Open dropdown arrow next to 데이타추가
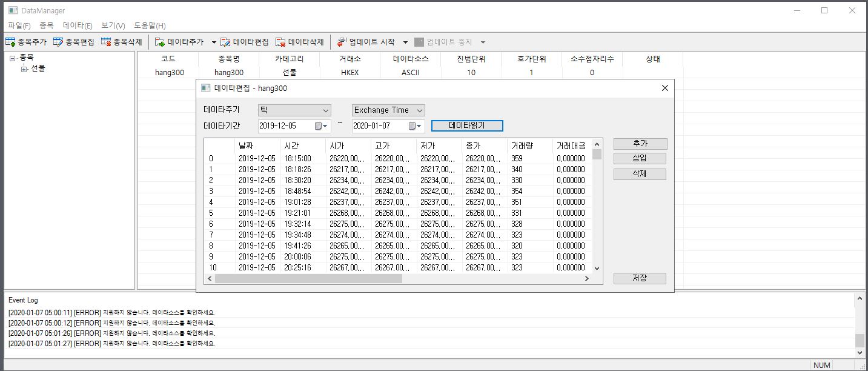Viewport: 868px width, 371px height. pos(214,42)
